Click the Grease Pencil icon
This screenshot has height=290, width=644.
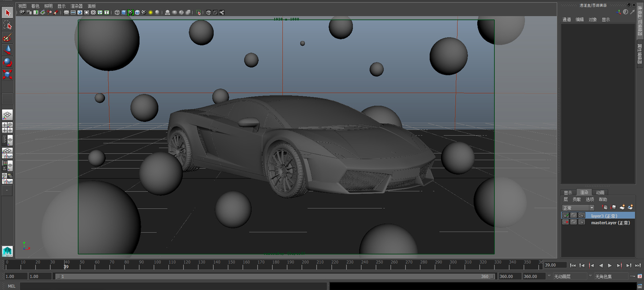pos(56,13)
